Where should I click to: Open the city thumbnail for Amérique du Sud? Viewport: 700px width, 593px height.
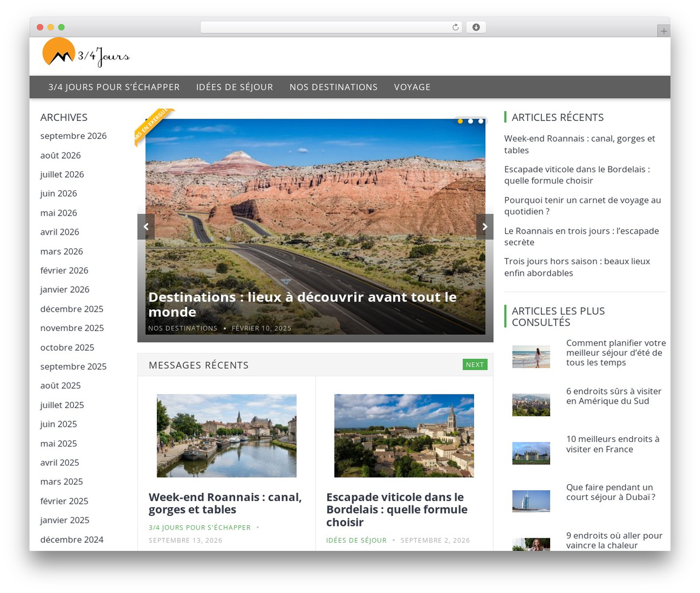(531, 405)
